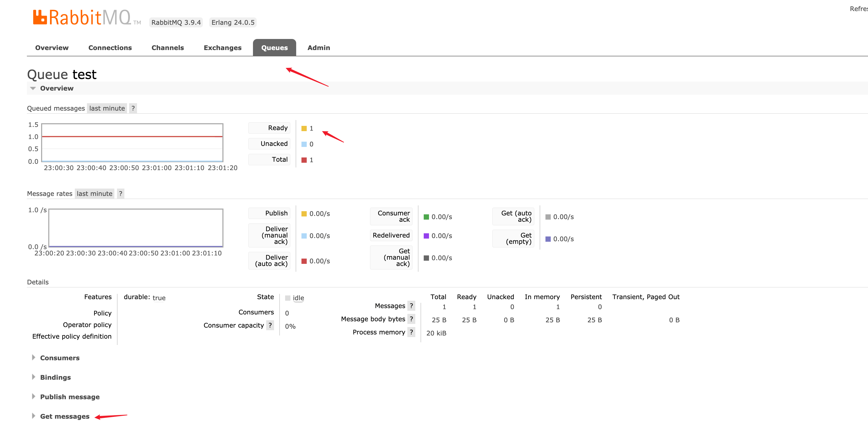Viewport: 868px width, 425px height.
Task: Change Queued messages last minute range
Action: [107, 108]
